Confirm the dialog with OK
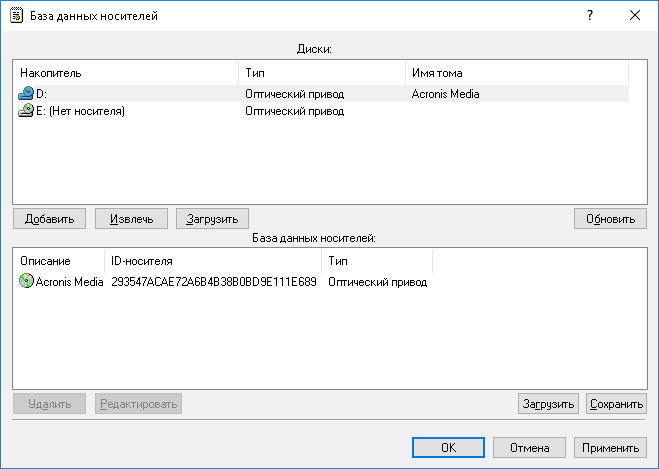 tap(449, 448)
